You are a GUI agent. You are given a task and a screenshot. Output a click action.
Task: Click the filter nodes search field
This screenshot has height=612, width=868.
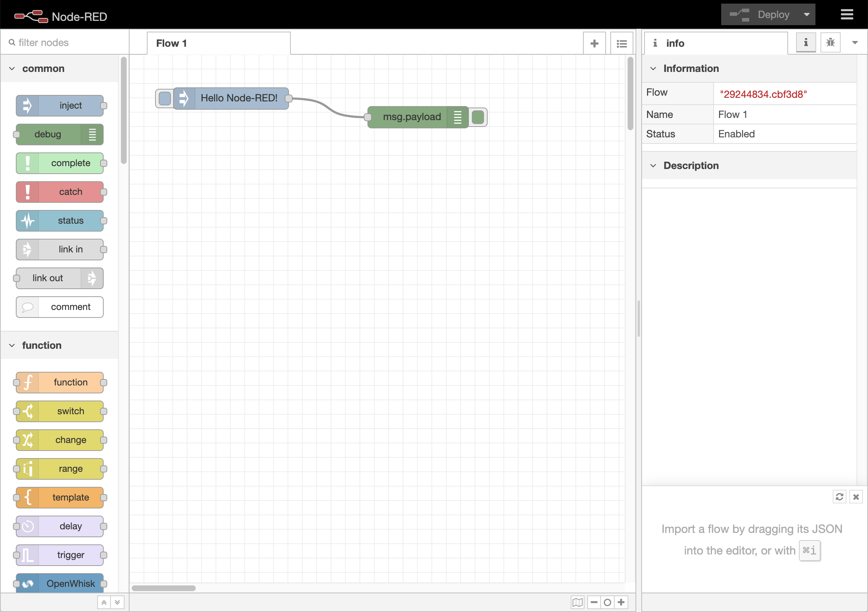[64, 43]
